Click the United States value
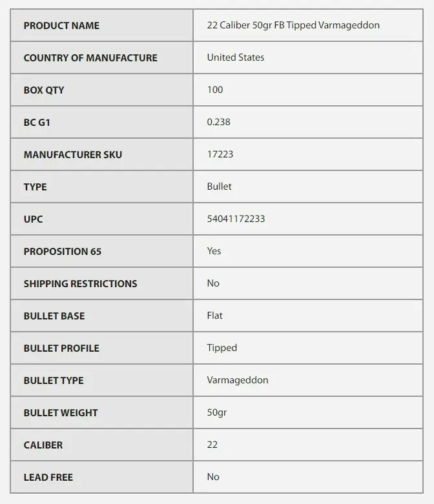The image size is (434, 504). [x=235, y=57]
